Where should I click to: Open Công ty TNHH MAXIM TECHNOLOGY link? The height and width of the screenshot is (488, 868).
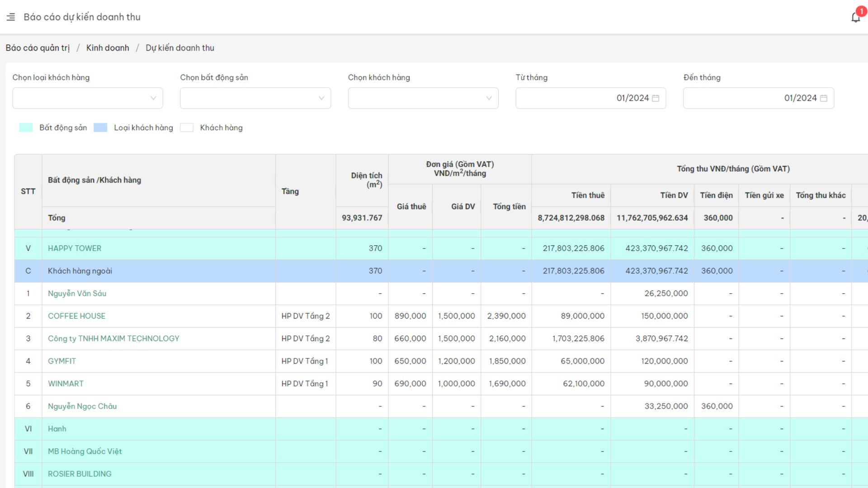(x=113, y=339)
